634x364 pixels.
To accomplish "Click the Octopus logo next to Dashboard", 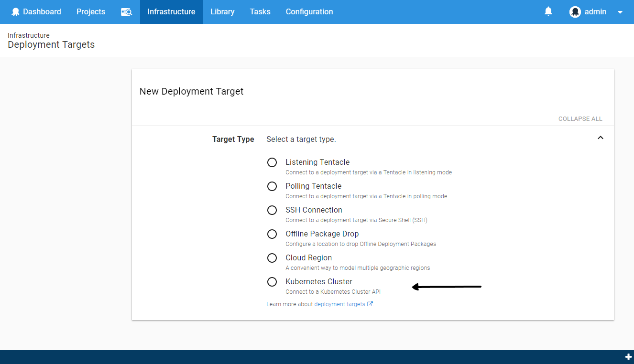I will 16,11.
